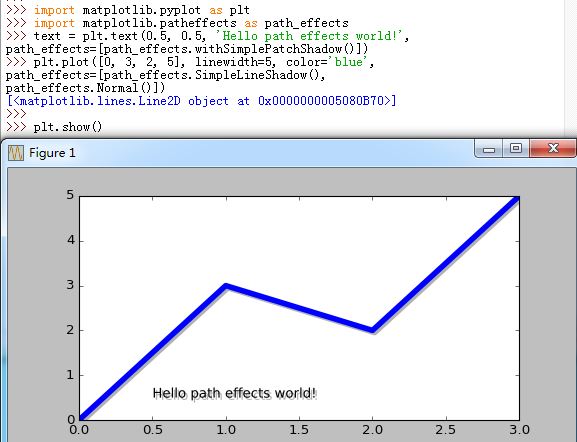577x442 pixels.
Task: Click the x-axis tick label 1.0
Action: click(x=226, y=430)
